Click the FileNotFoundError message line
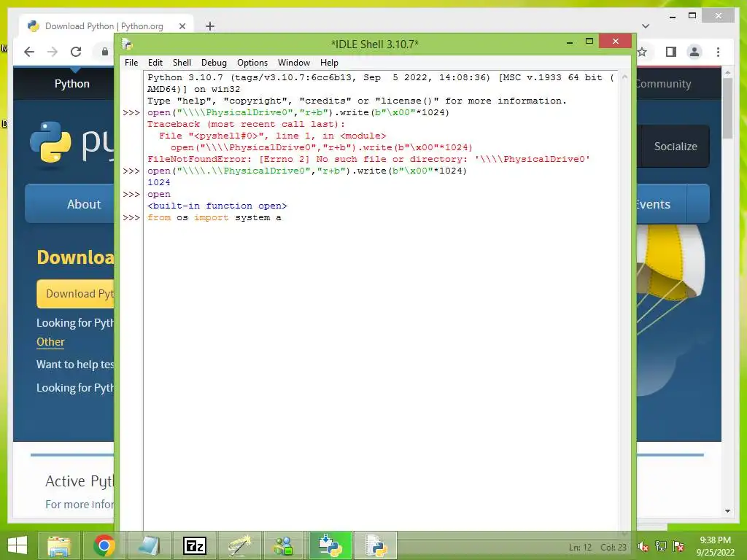The width and height of the screenshot is (747, 560). (368, 159)
